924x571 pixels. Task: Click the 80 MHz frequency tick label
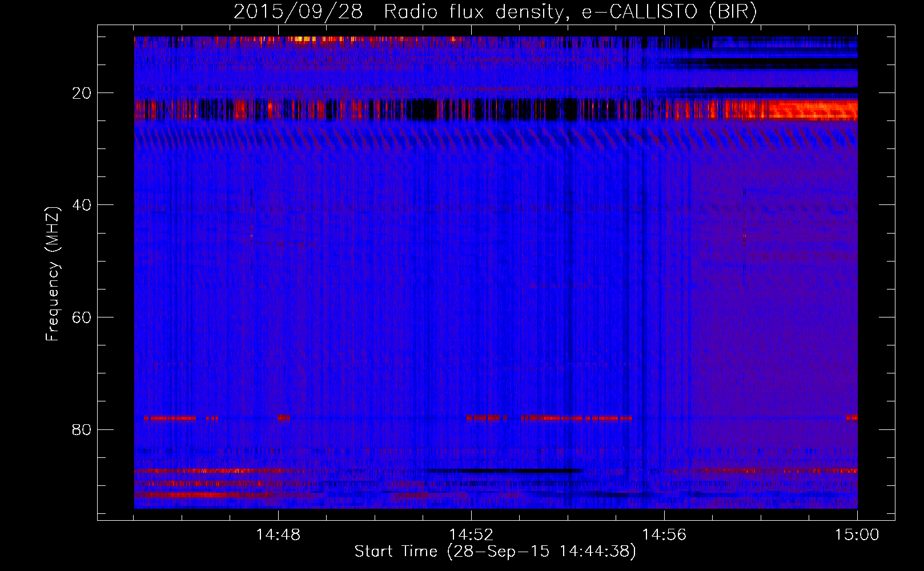82,429
